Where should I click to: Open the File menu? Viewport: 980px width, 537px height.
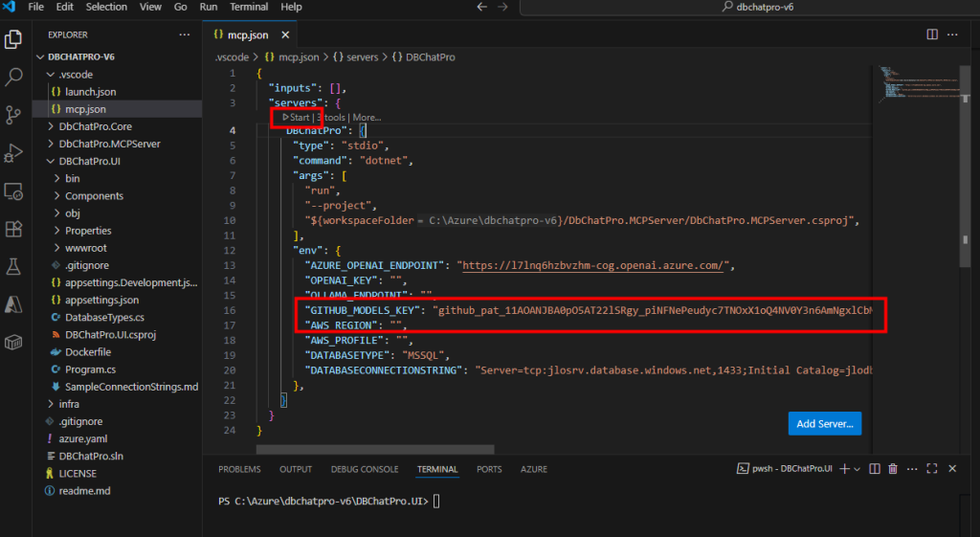[36, 7]
